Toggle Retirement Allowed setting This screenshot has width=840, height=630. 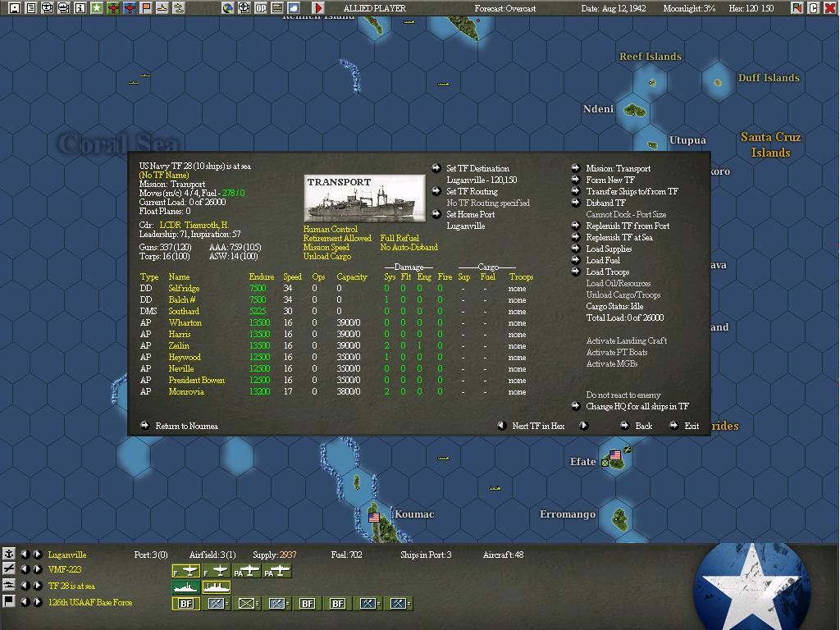[337, 239]
